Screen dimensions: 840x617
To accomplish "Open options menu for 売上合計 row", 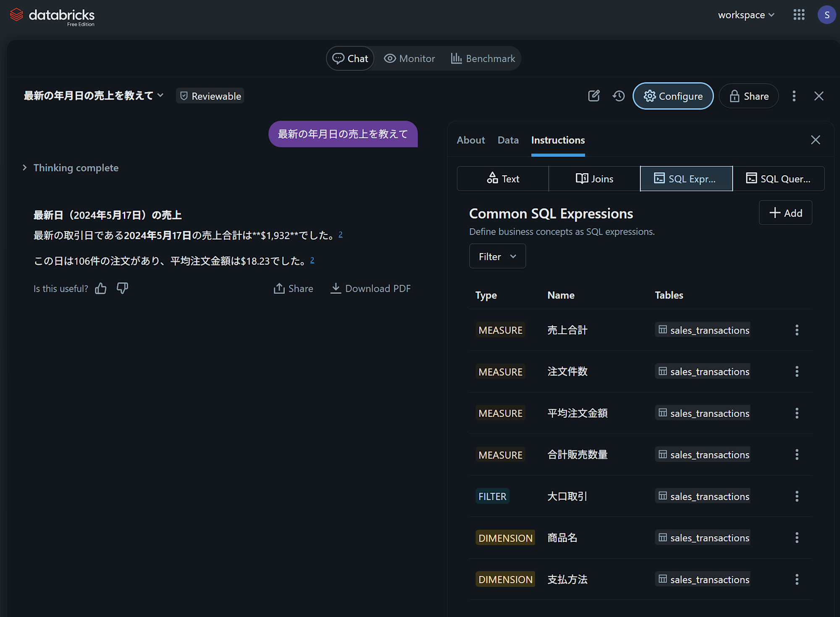I will (x=797, y=330).
